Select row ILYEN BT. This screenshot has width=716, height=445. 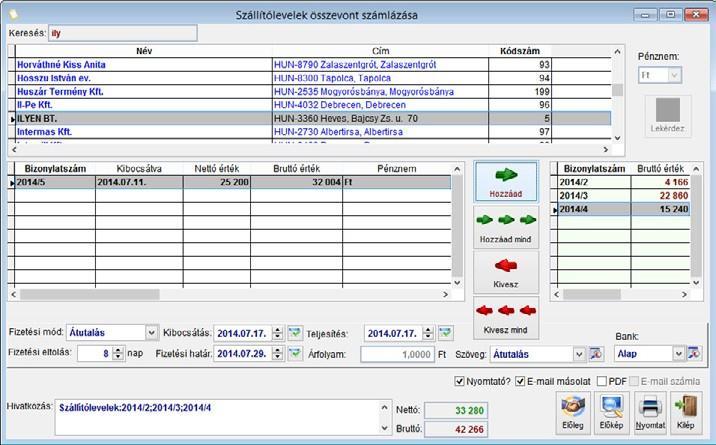coord(313,118)
